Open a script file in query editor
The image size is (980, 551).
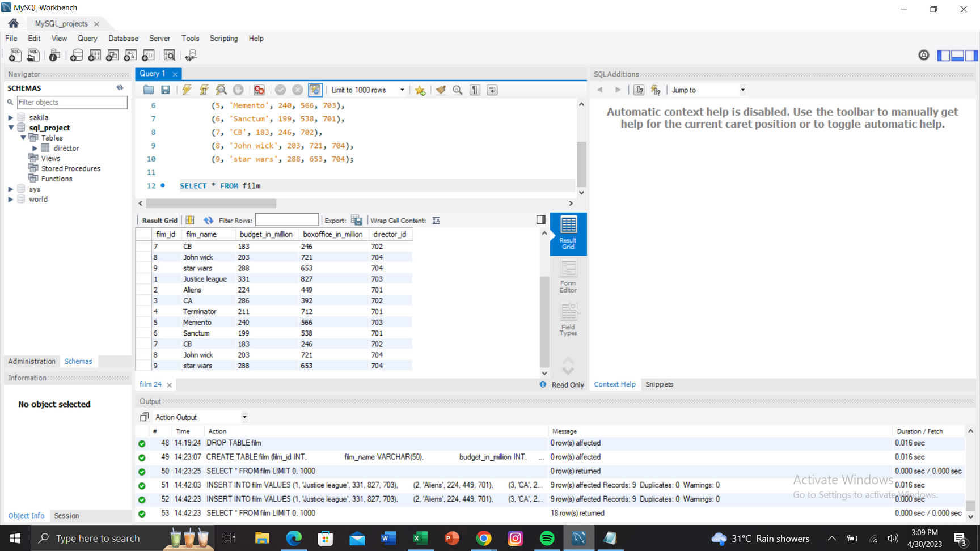(149, 90)
